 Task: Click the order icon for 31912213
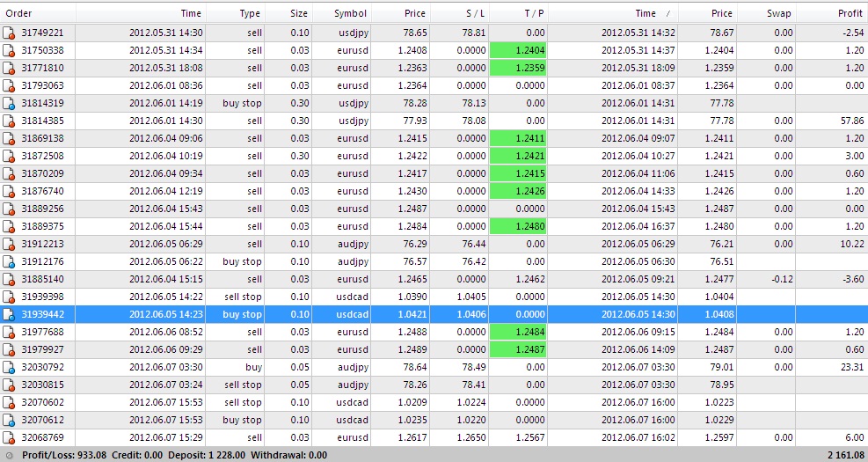pos(9,245)
